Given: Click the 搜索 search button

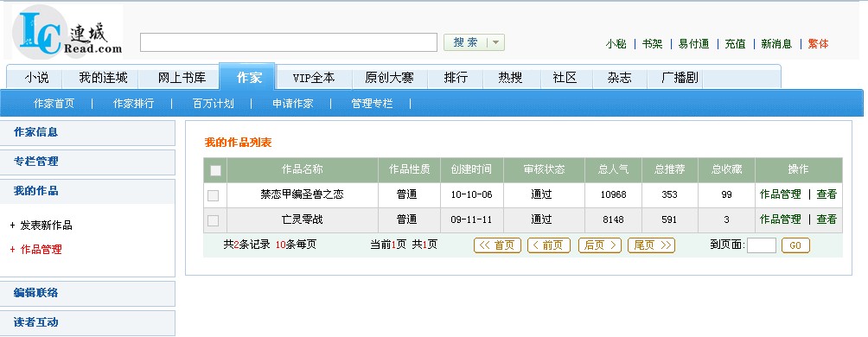Looking at the screenshot, I should point(465,42).
